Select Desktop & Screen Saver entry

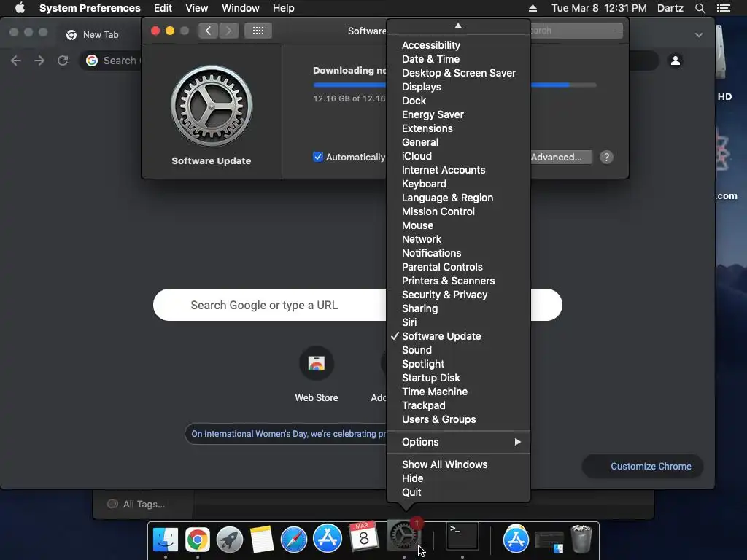458,73
